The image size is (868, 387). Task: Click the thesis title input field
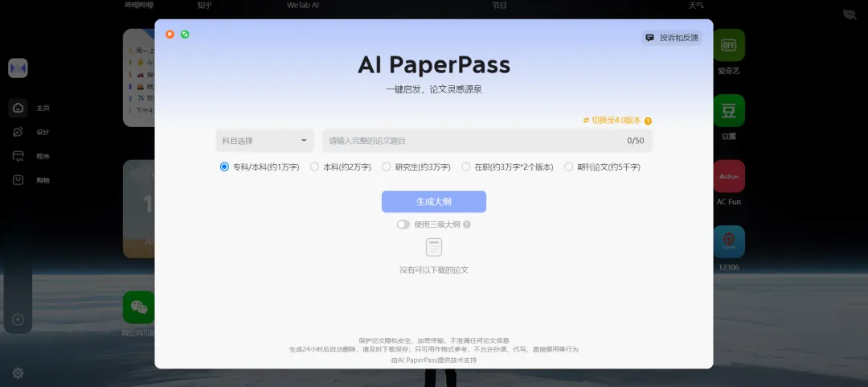pyautogui.click(x=487, y=141)
